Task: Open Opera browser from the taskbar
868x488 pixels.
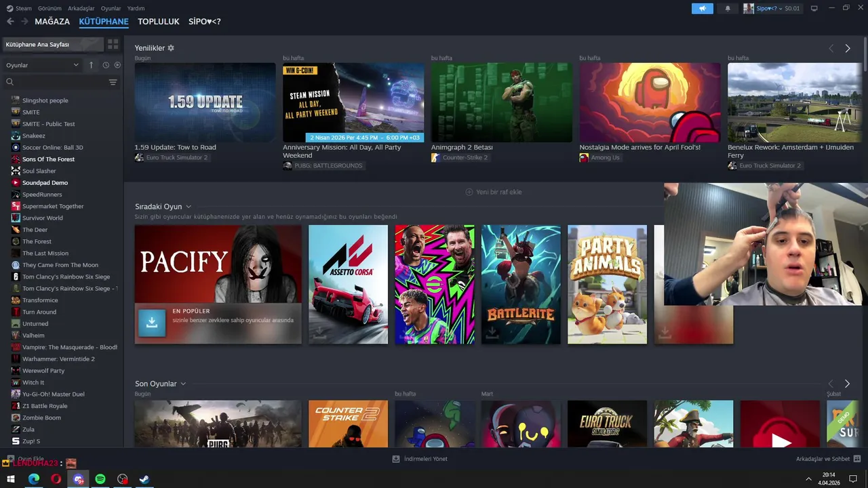Action: (x=56, y=479)
